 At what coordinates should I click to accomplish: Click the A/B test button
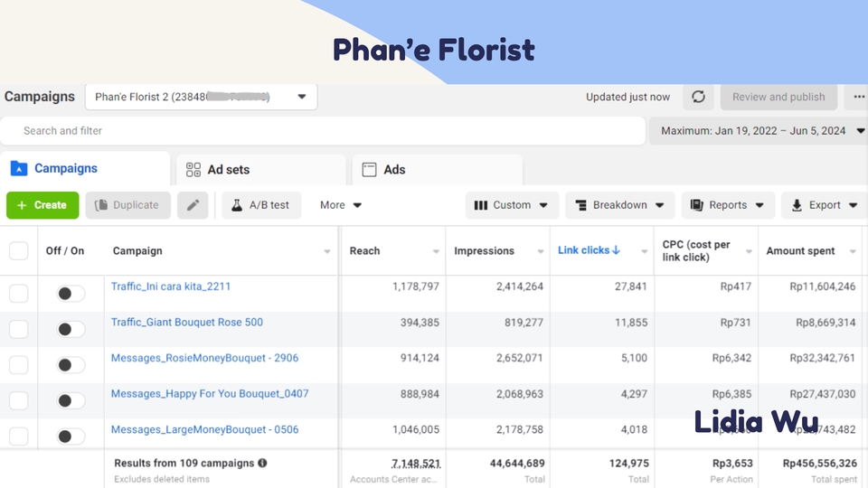261,205
